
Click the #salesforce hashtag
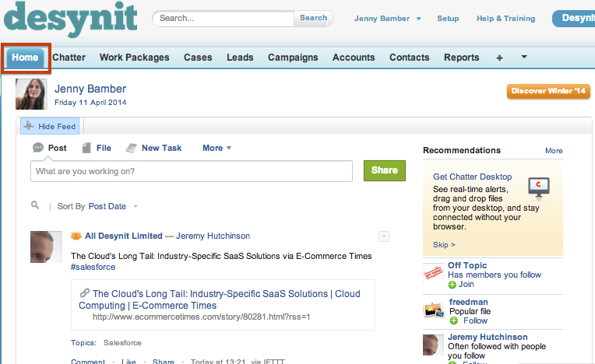tap(93, 267)
